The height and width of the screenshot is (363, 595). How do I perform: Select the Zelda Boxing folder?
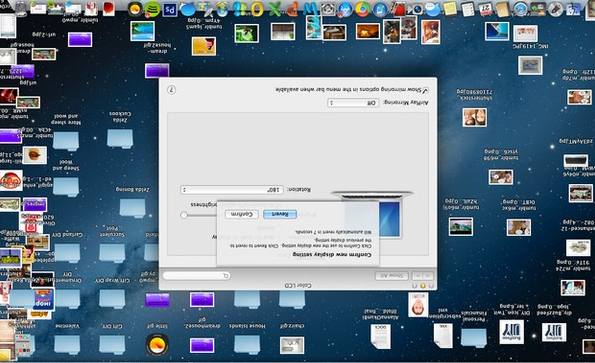pyautogui.click(x=132, y=208)
